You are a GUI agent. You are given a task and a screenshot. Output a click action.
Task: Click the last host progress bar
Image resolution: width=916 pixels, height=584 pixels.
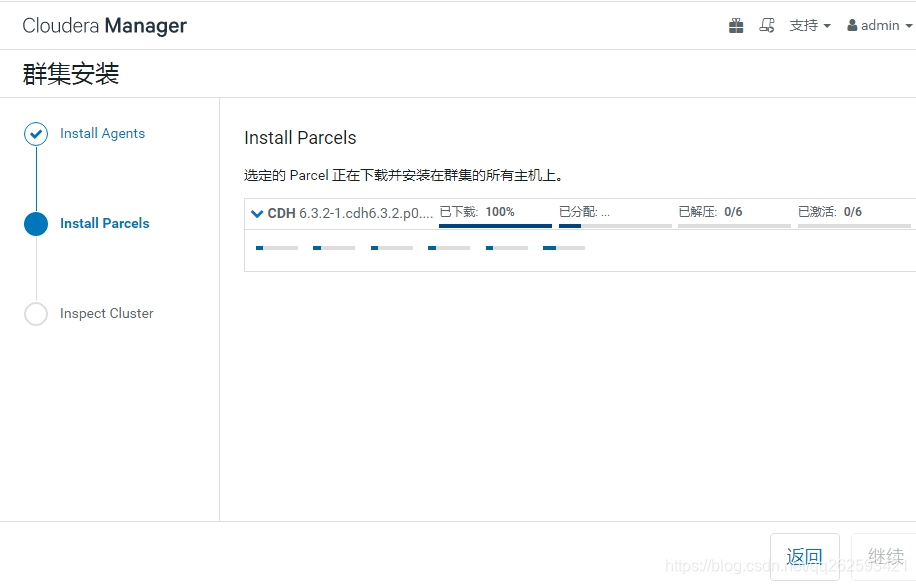564,248
